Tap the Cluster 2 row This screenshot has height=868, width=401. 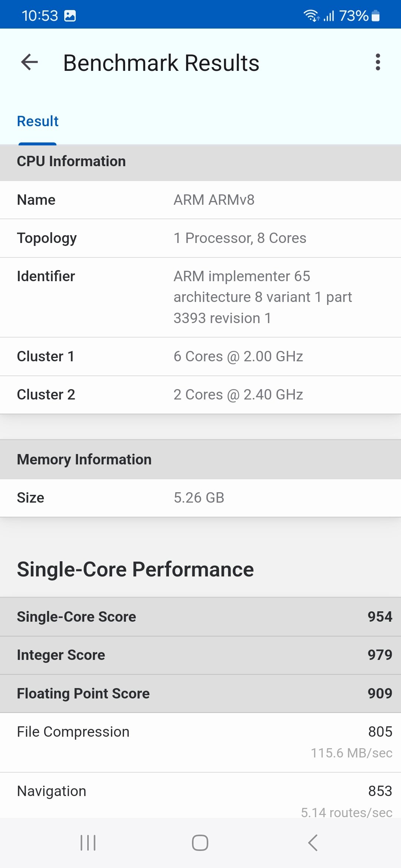point(200,395)
